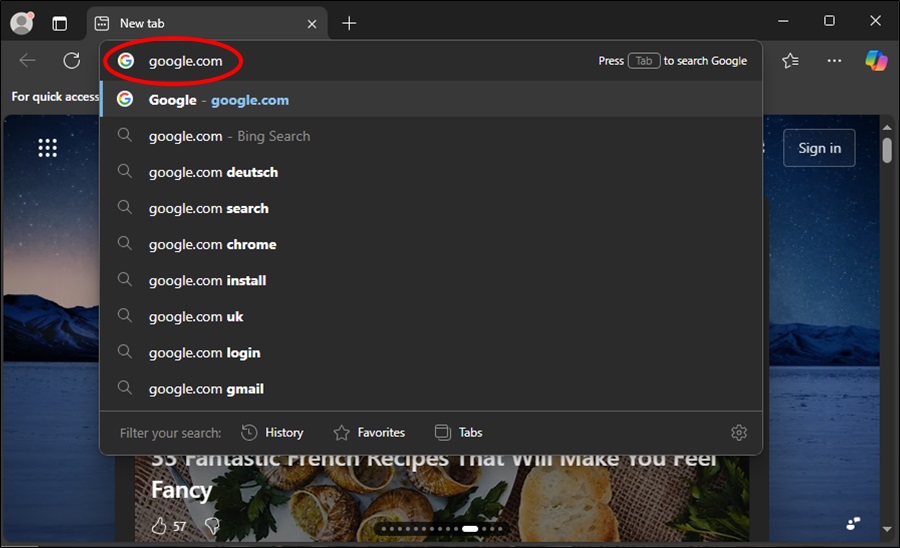Viewport: 900px width, 548px height.
Task: Add a new tab with plus button
Action: 348,23
